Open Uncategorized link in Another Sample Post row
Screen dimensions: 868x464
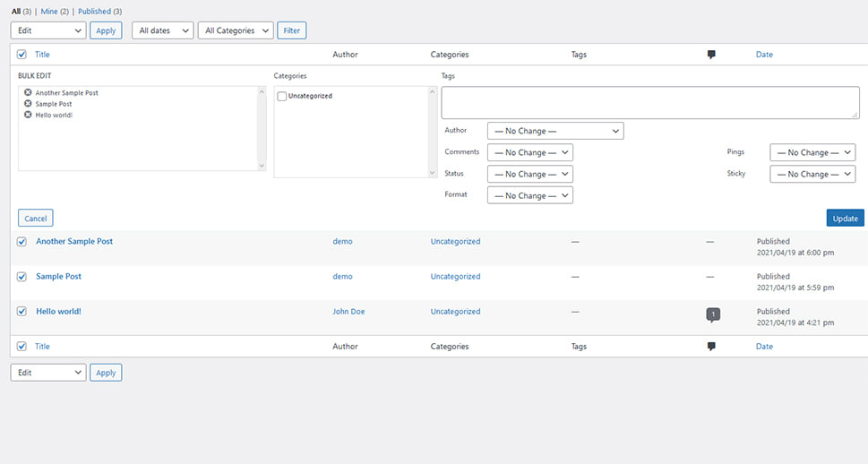click(x=456, y=242)
